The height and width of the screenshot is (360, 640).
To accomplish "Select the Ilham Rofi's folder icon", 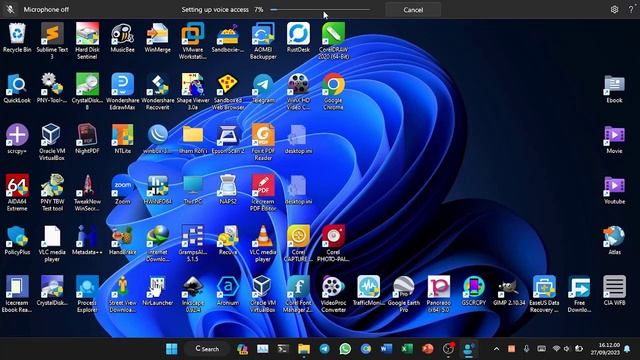I will click(193, 139).
